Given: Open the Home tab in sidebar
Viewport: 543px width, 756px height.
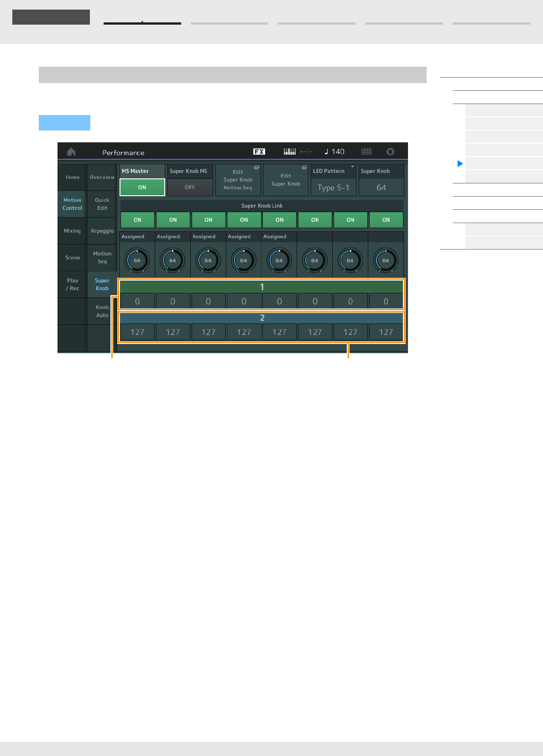Looking at the screenshot, I should (73, 177).
